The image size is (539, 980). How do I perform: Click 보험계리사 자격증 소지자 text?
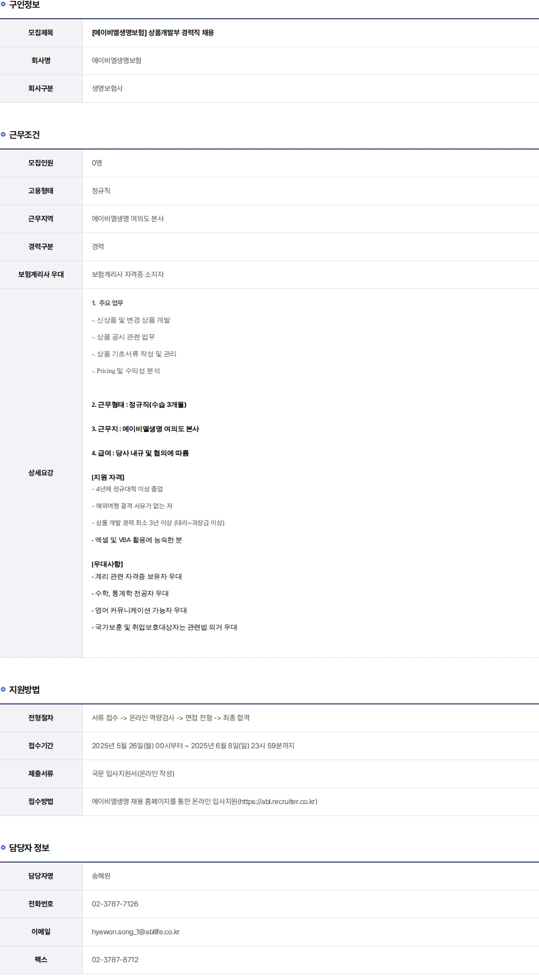128,275
